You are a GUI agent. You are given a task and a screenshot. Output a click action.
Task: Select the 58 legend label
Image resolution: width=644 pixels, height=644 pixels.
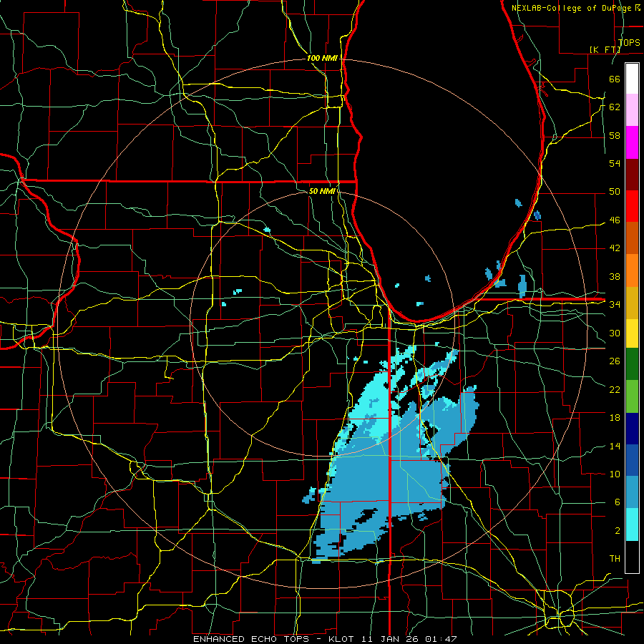[615, 135]
